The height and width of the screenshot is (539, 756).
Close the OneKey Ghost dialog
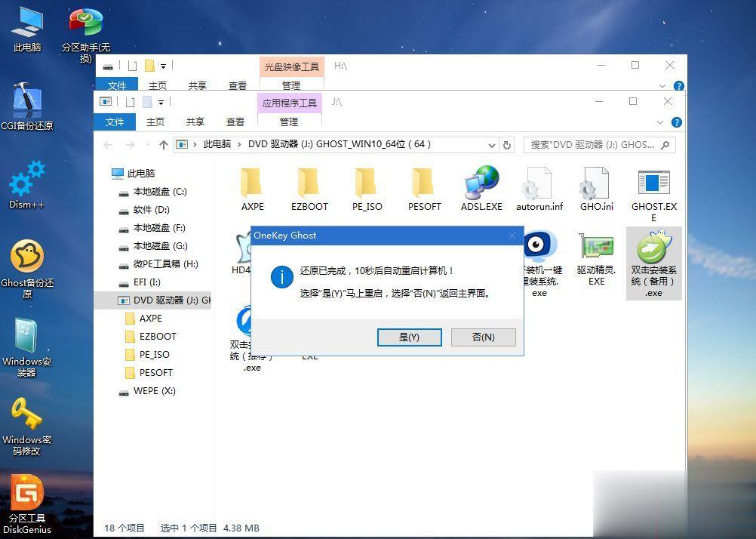(x=512, y=236)
